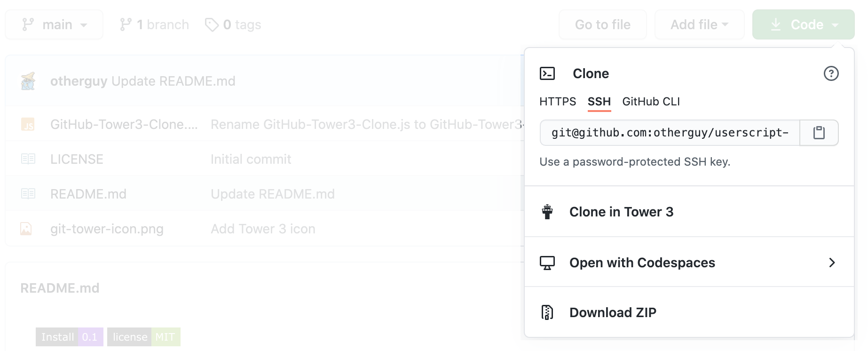The width and height of the screenshot is (868, 351).
Task: Open the Initial commit message link
Action: coord(251,159)
